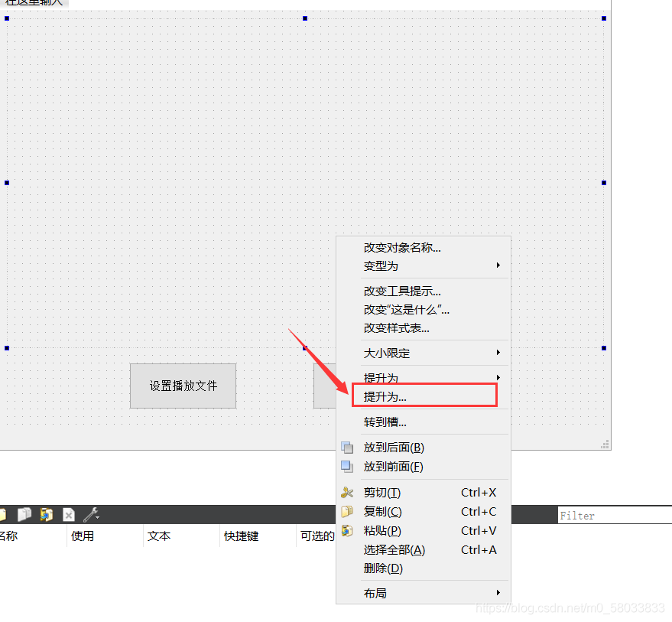Expand the 变型为 submenu
The height and width of the screenshot is (622, 672).
point(424,266)
